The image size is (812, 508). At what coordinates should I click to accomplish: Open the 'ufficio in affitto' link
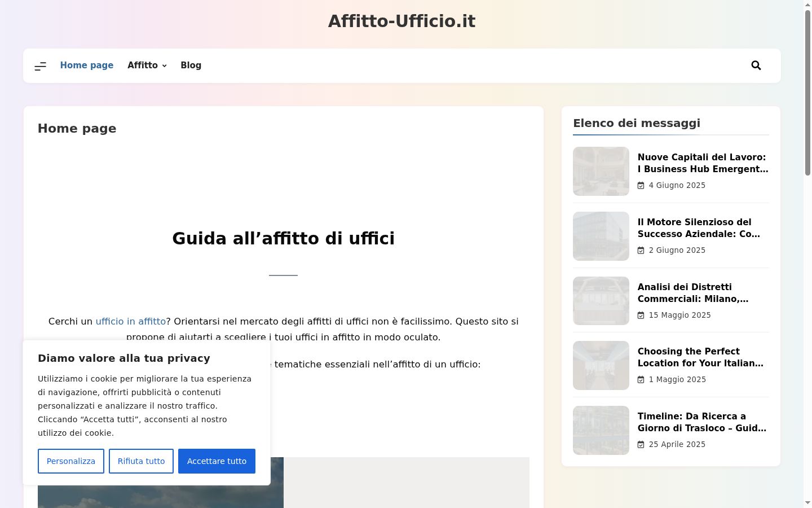[131, 321]
